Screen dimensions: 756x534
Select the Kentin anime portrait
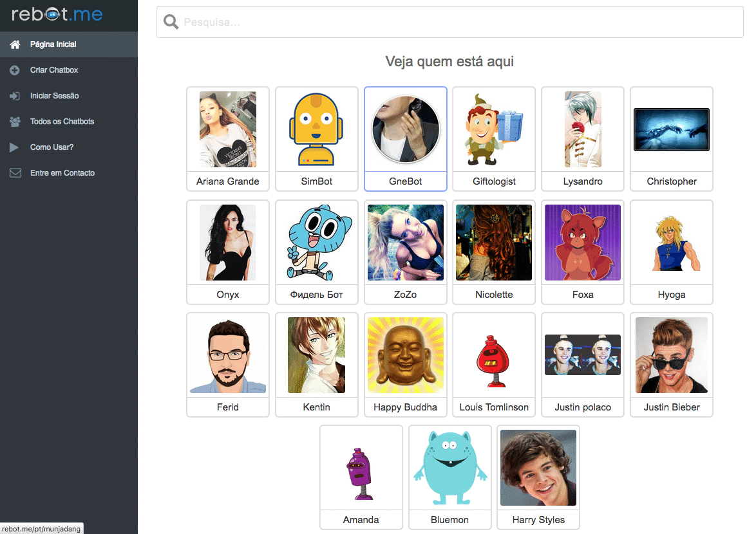pyautogui.click(x=316, y=355)
